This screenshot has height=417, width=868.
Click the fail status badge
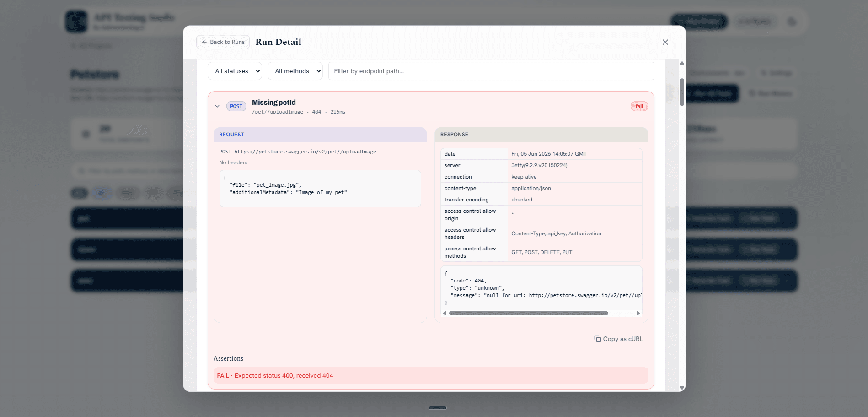click(639, 106)
